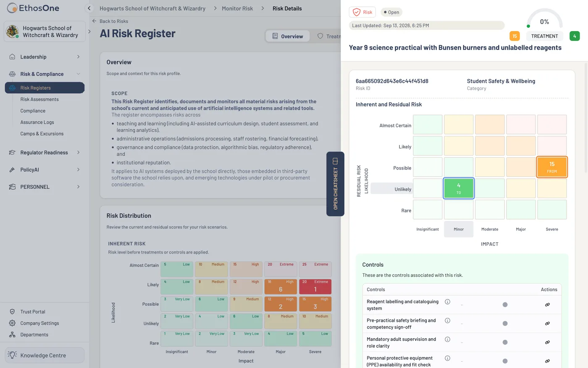Click the TREATMENT label button
This screenshot has width=588, height=368.
(544, 36)
